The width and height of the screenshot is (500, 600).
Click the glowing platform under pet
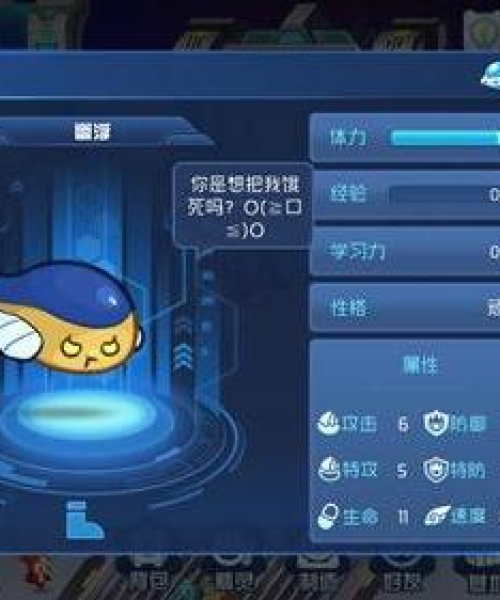click(x=84, y=416)
